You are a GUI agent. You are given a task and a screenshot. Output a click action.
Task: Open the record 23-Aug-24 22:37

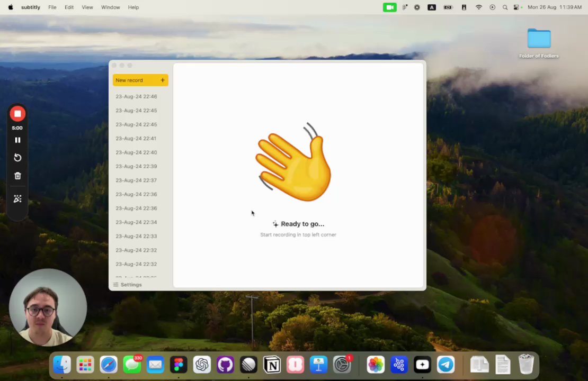click(136, 180)
